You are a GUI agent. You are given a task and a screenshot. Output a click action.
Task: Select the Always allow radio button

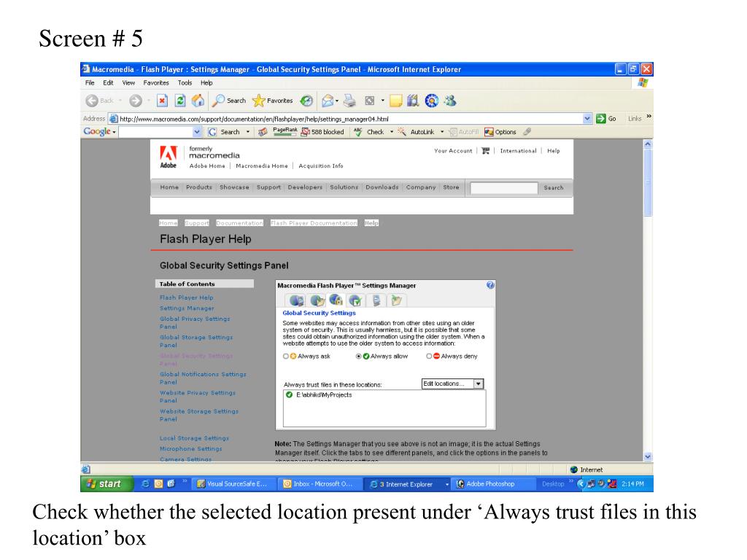click(x=359, y=356)
